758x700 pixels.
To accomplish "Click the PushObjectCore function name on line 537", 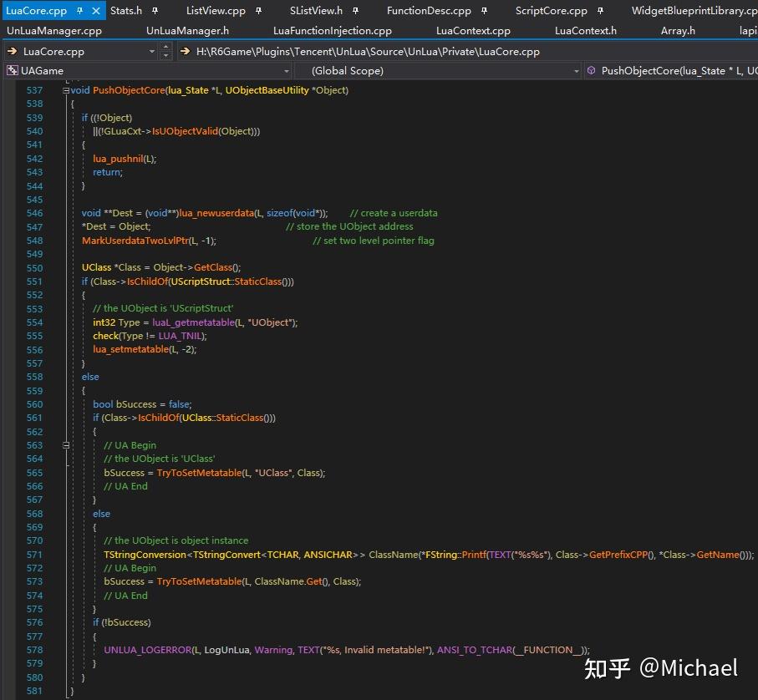I will [129, 90].
